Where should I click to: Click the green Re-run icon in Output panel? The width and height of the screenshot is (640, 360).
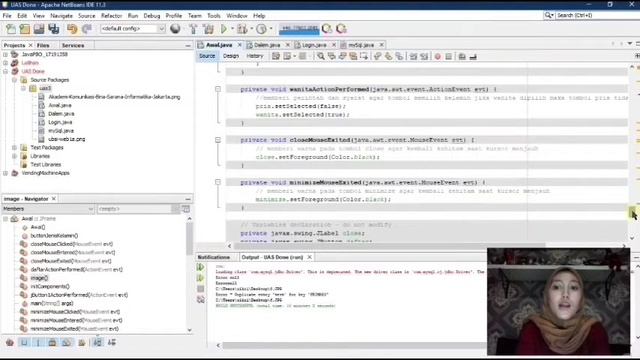200,267
